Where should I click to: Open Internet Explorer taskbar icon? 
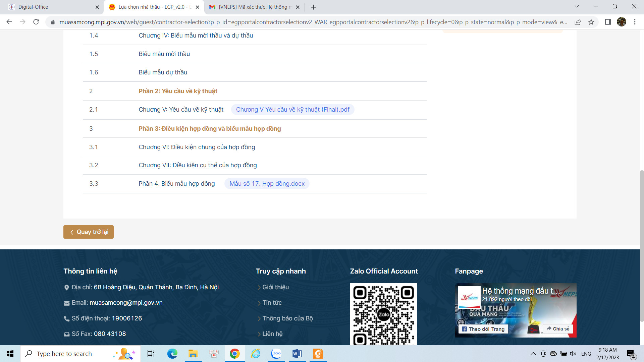tap(256, 354)
